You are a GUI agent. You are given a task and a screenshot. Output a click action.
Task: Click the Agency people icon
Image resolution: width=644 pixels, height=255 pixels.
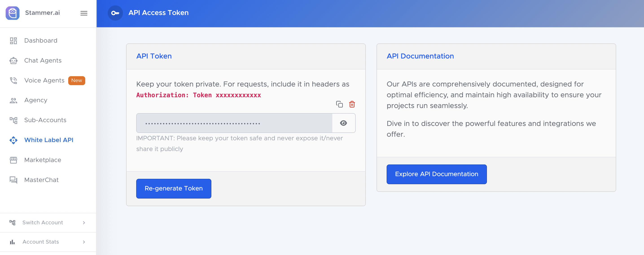(x=13, y=100)
